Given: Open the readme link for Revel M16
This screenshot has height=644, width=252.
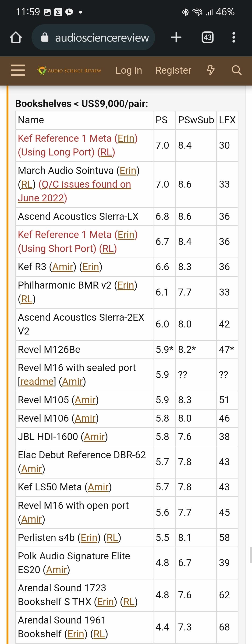Looking at the screenshot, I should click(37, 382).
